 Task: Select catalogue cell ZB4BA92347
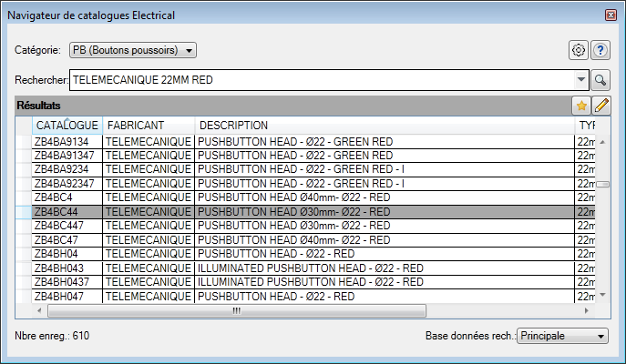click(x=67, y=184)
